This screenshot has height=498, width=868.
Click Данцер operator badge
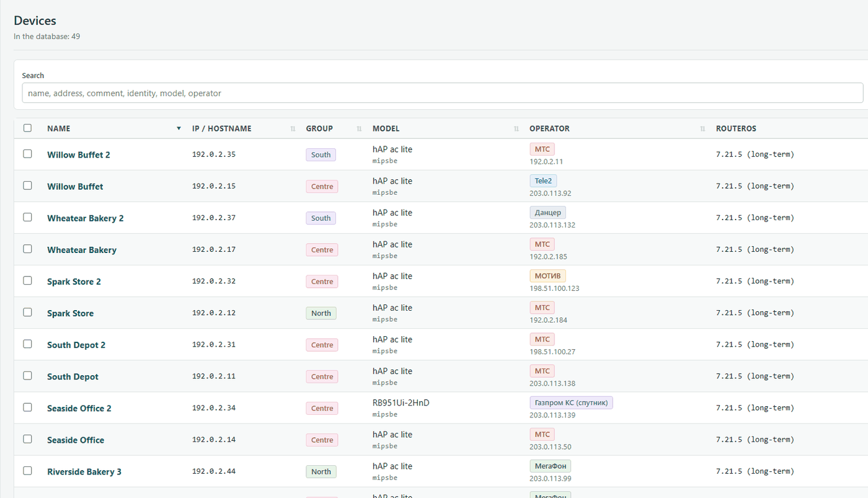[x=547, y=213]
